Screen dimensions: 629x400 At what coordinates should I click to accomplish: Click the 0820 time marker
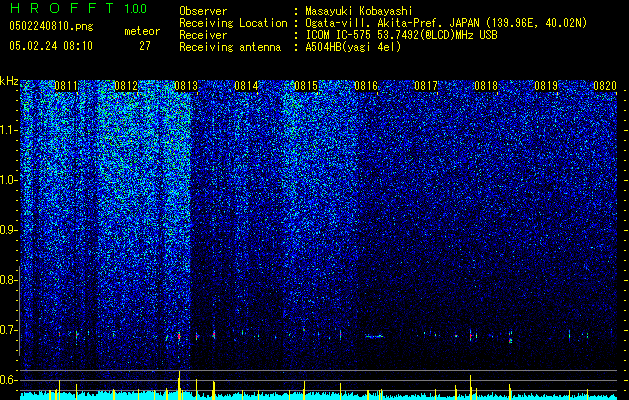click(605, 86)
